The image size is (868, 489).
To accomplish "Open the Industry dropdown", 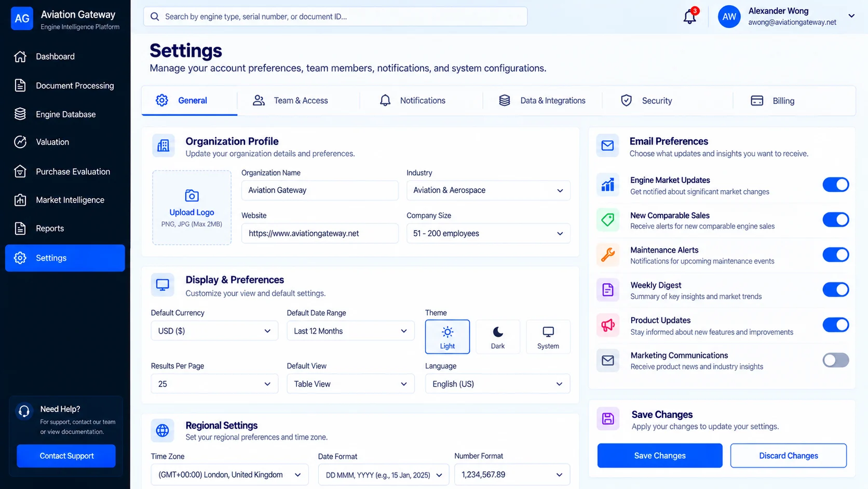I will (x=488, y=190).
